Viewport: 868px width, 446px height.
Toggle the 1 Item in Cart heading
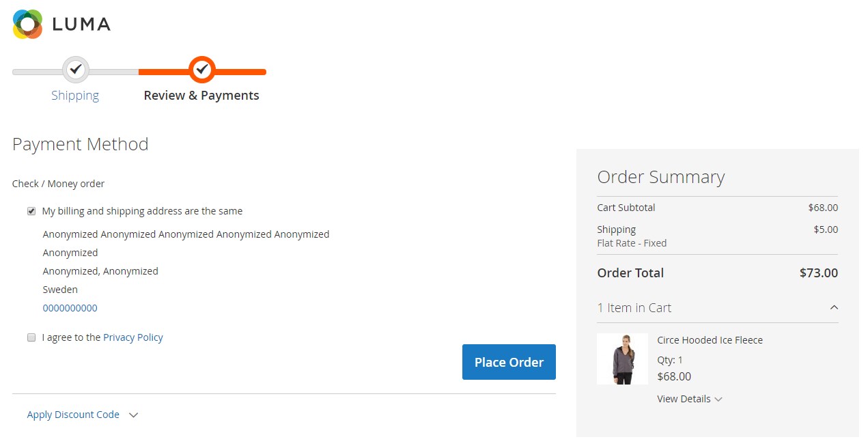coord(634,308)
